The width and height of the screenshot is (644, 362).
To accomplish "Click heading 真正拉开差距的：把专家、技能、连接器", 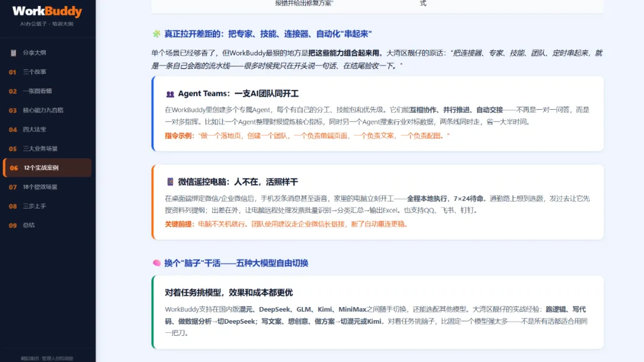I will [268, 33].
